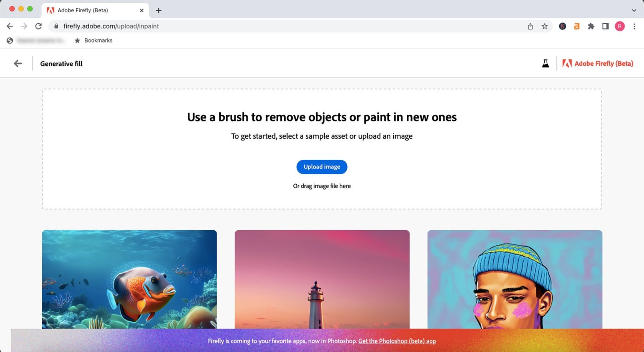Select the tropical fish sample image
Image resolution: width=644 pixels, height=352 pixels.
tap(129, 279)
